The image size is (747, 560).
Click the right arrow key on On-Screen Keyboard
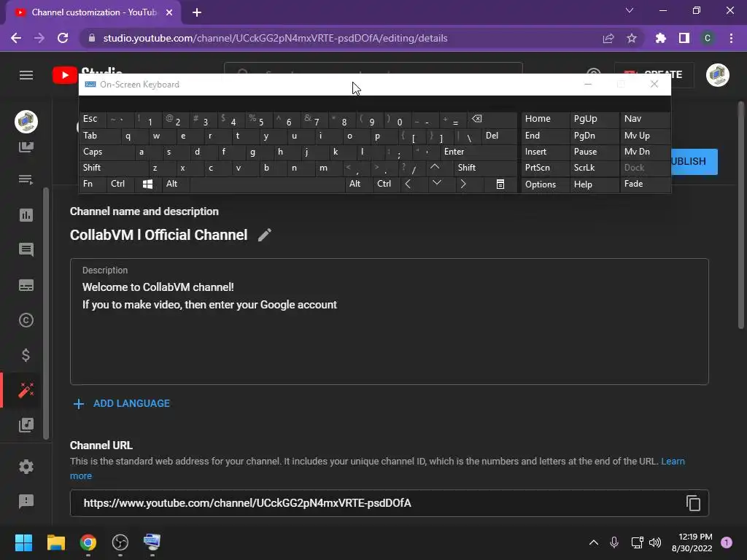pyautogui.click(x=463, y=184)
